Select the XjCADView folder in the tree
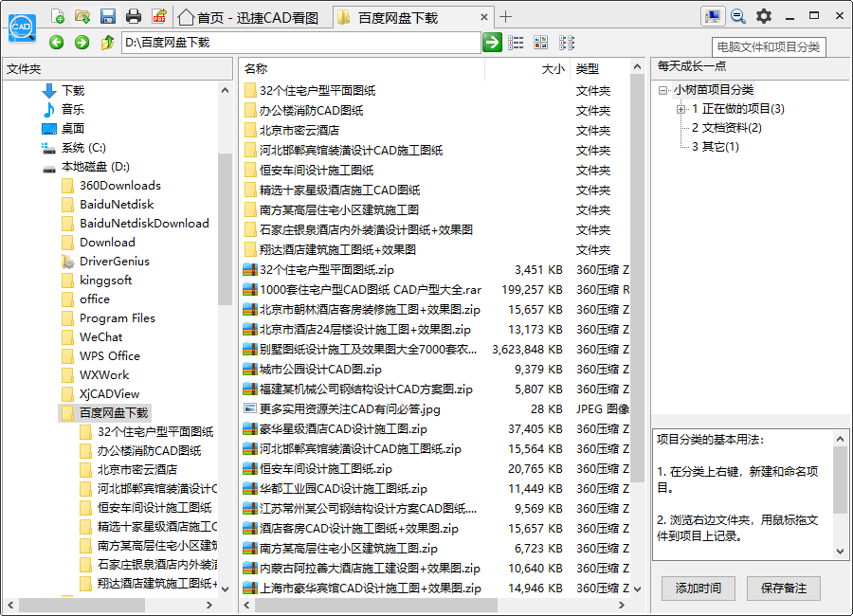 click(x=109, y=394)
